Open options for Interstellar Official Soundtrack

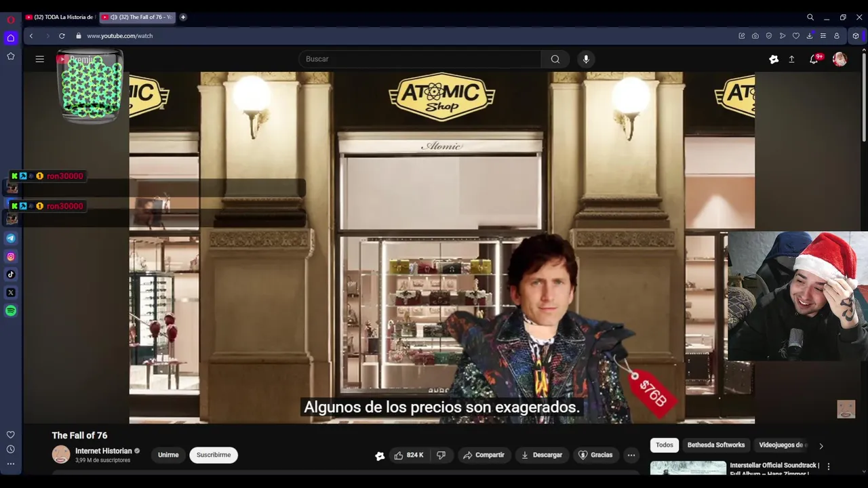click(828, 466)
